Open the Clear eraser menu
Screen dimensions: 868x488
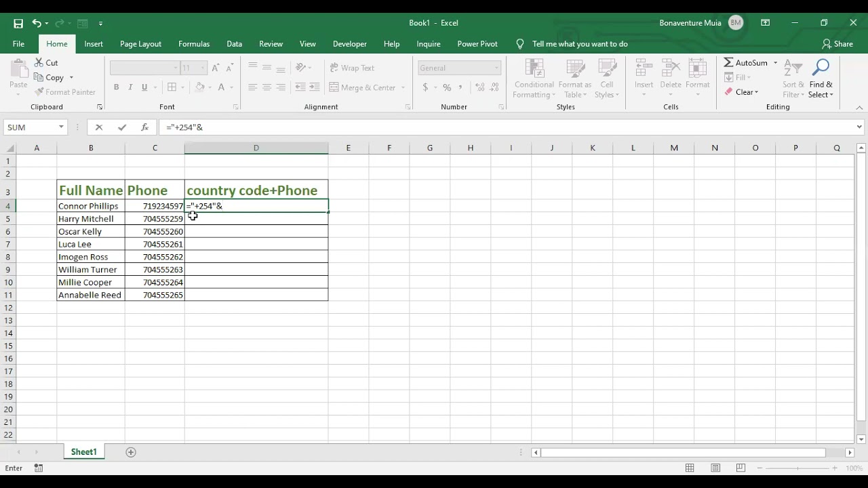(741, 92)
